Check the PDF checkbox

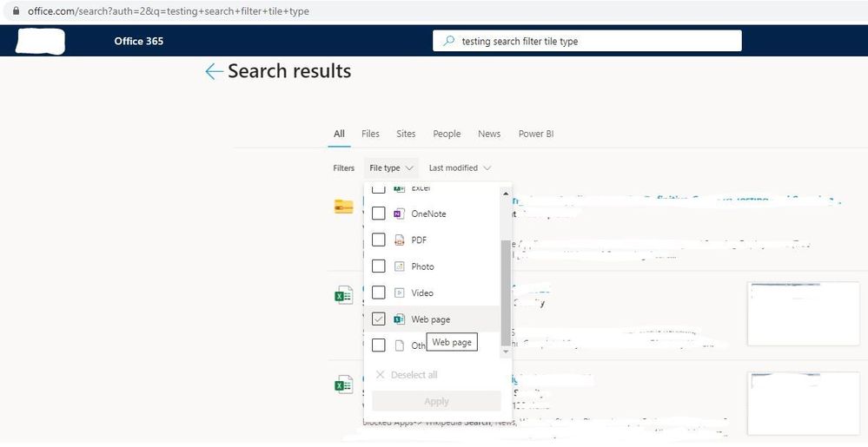point(379,240)
